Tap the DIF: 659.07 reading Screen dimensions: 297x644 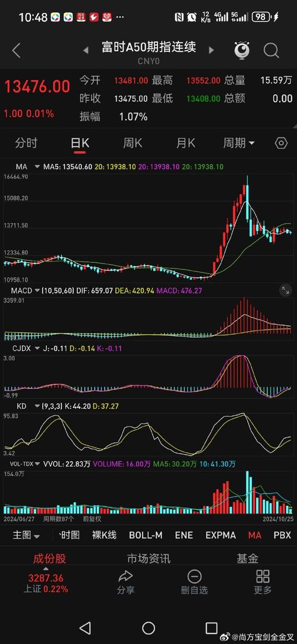96,291
